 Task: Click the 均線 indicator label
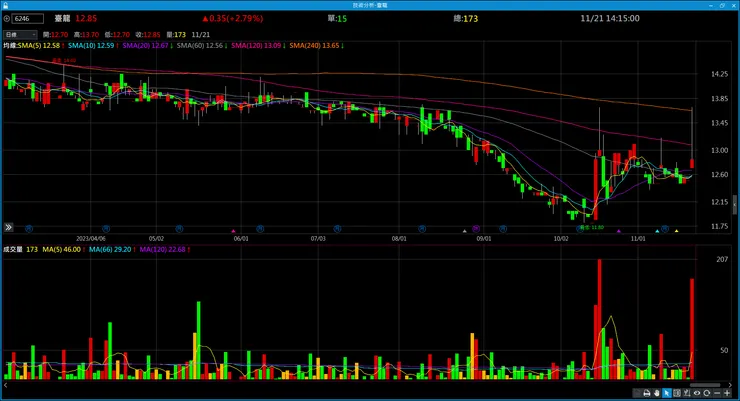10,46
